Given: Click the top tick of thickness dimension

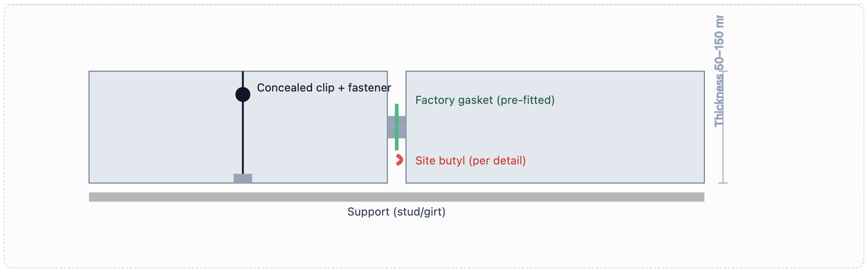Looking at the screenshot, I should tap(723, 71).
